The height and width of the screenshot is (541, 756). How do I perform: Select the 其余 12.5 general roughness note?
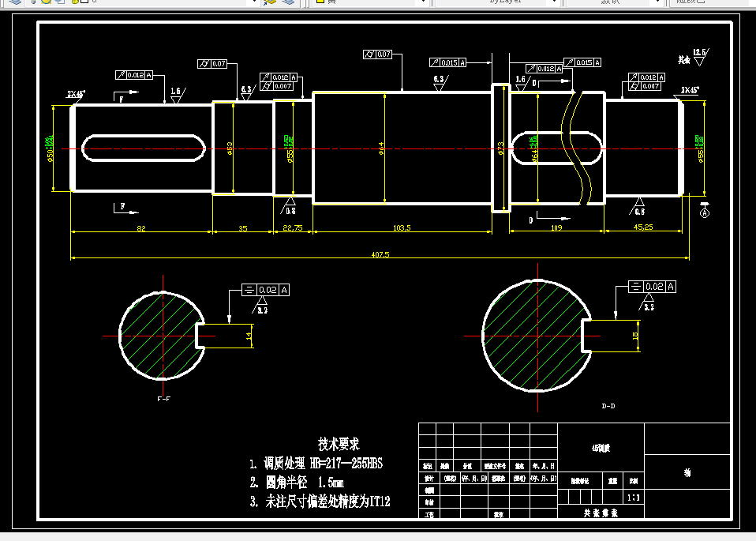point(694,57)
